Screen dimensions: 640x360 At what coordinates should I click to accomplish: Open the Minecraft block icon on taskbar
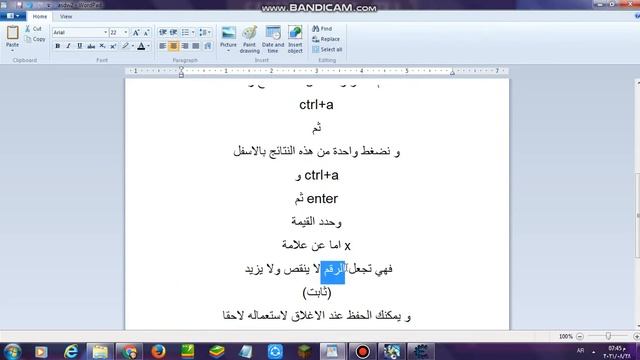(304, 351)
